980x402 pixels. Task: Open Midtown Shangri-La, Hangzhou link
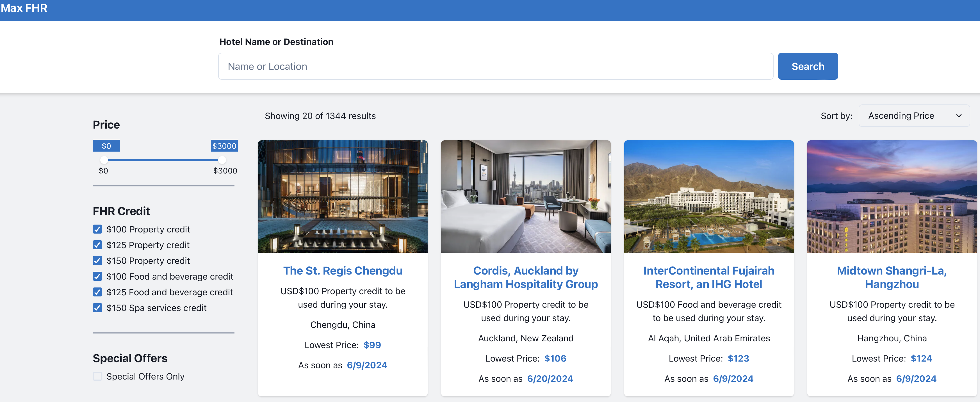click(x=891, y=277)
